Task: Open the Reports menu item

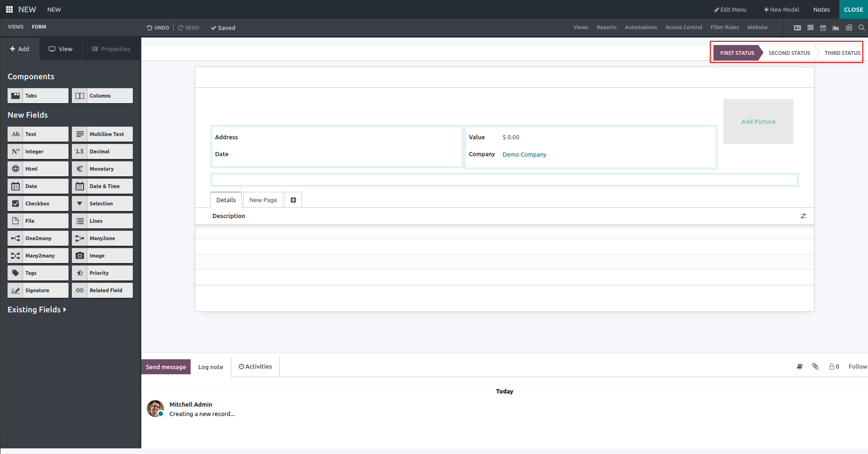Action: click(x=607, y=27)
